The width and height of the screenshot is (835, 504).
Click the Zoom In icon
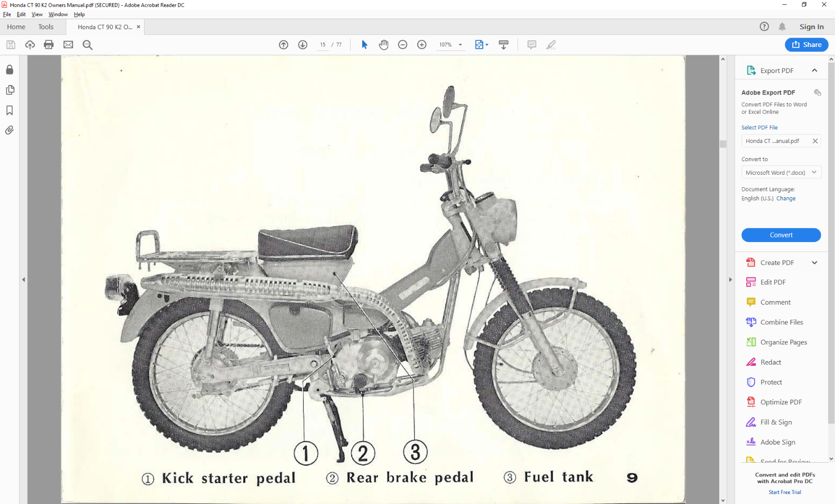pyautogui.click(x=422, y=44)
